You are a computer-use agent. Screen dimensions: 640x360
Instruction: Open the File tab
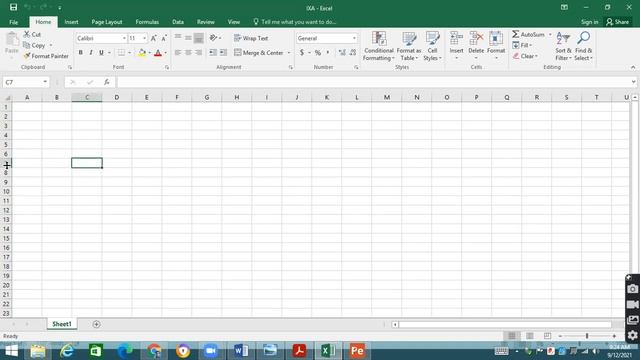[x=13, y=22]
